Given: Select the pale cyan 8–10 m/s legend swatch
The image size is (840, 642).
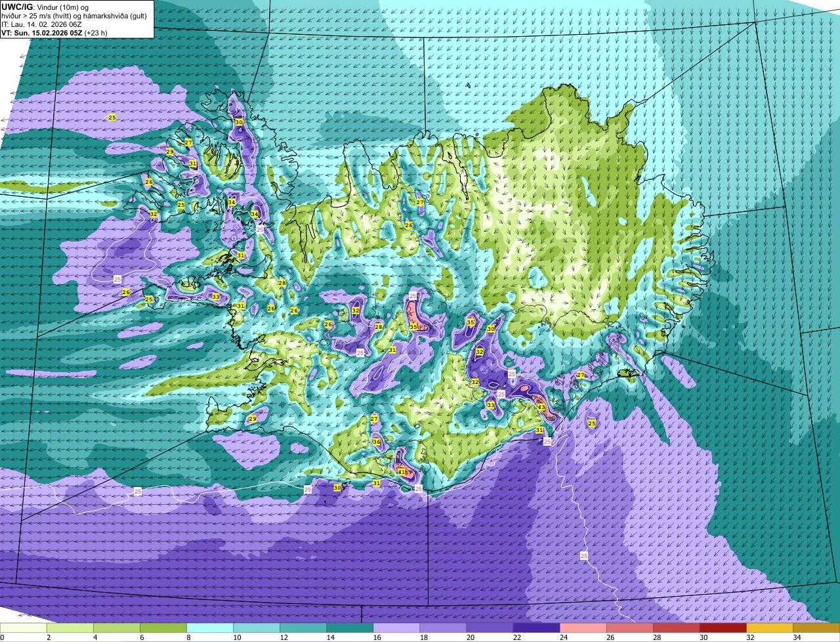Looking at the screenshot, I should pyautogui.click(x=210, y=628).
